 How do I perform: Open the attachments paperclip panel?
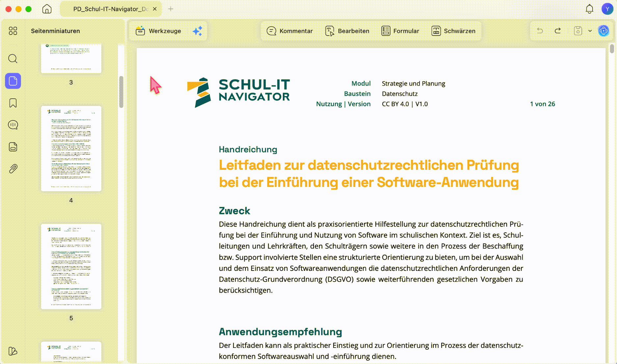click(13, 169)
